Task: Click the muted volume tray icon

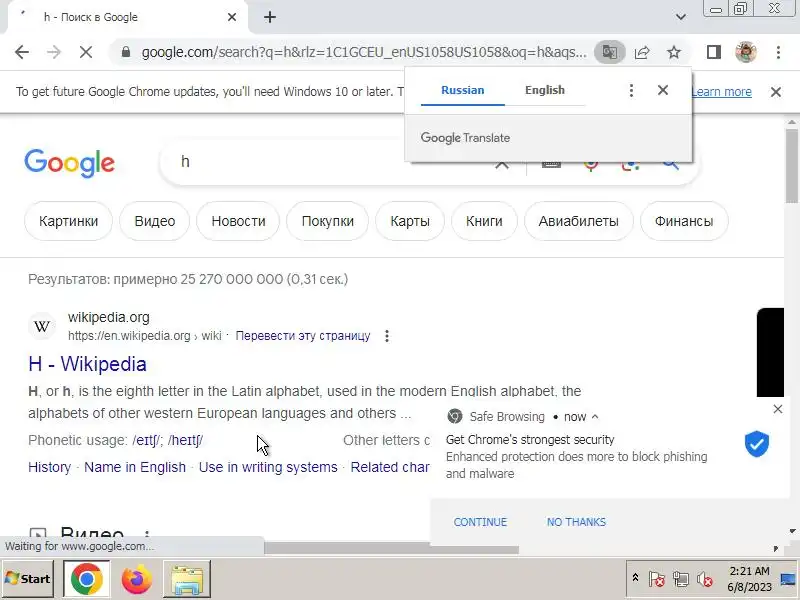Action: [x=705, y=579]
